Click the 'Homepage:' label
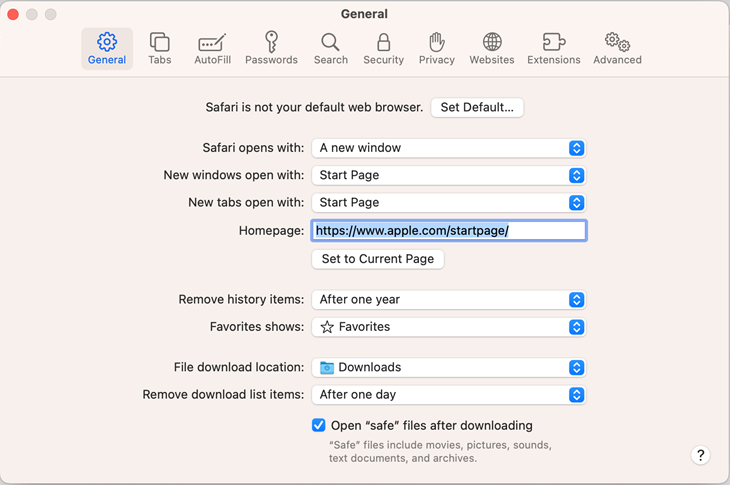 pyautogui.click(x=271, y=231)
